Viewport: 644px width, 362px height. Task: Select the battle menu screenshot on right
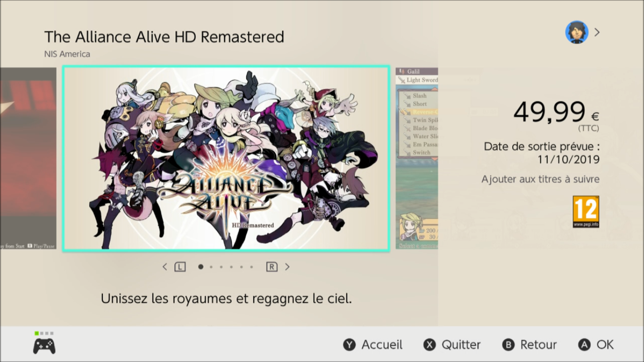417,158
